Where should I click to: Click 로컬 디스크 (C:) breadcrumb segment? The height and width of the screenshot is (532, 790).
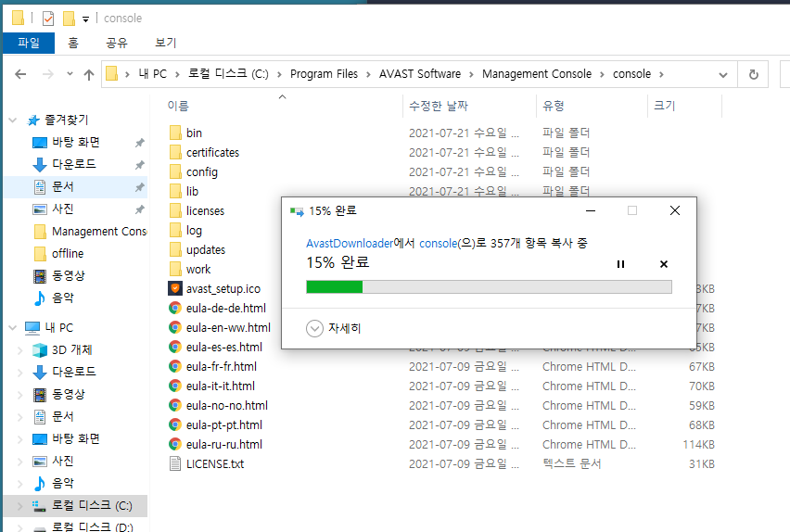(228, 74)
